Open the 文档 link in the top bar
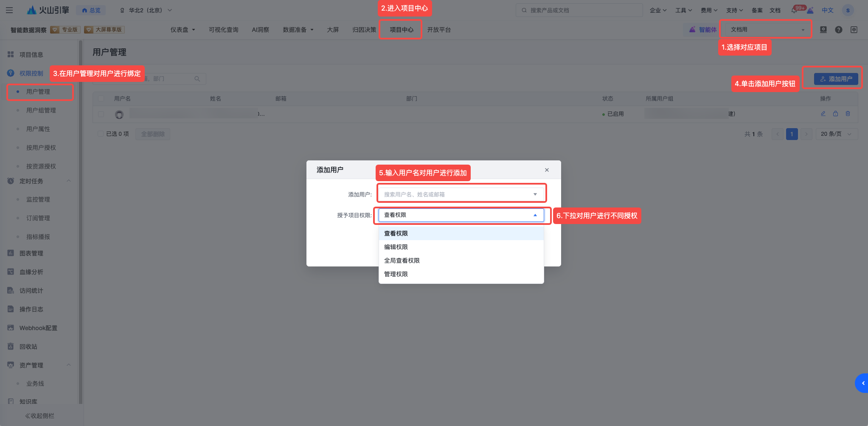This screenshot has height=426, width=868. [775, 10]
